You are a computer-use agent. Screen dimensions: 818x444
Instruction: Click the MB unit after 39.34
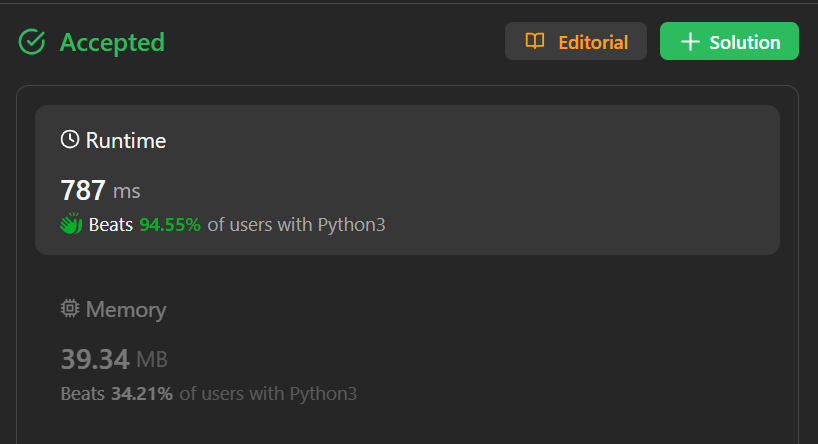152,360
